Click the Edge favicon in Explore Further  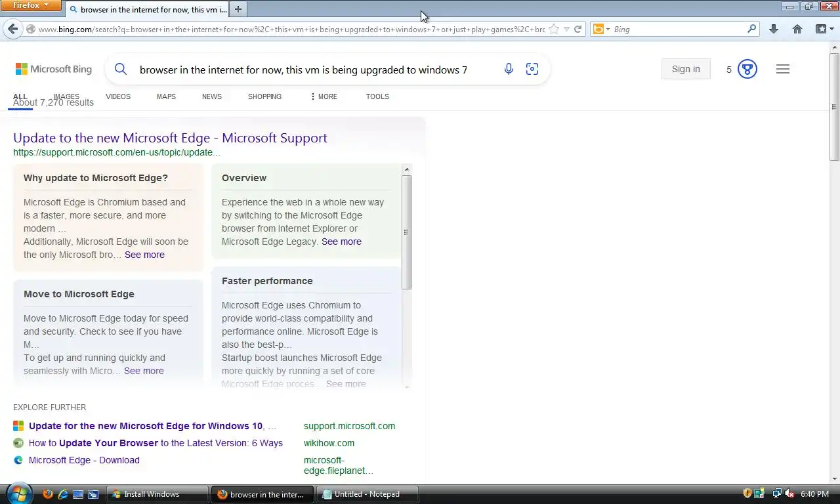point(18,460)
